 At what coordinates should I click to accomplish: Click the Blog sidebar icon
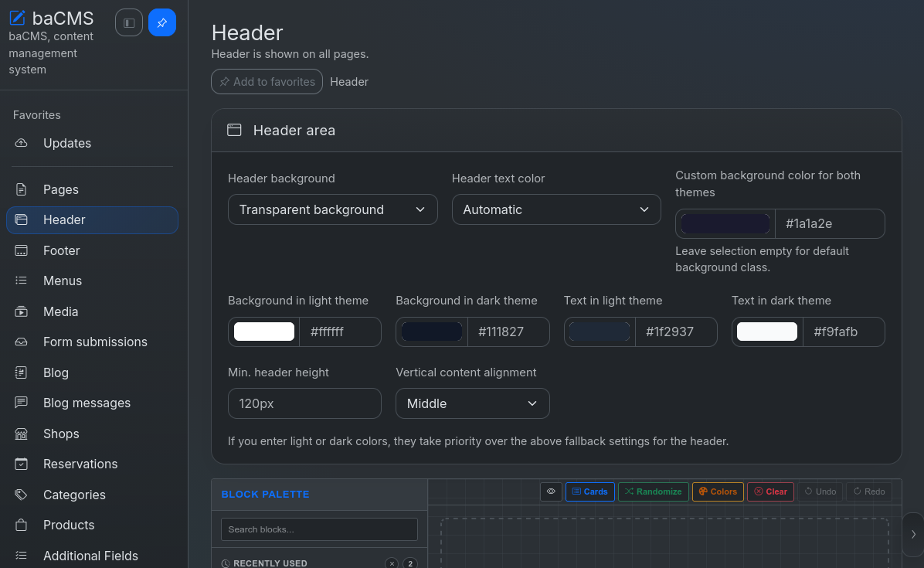tap(21, 372)
